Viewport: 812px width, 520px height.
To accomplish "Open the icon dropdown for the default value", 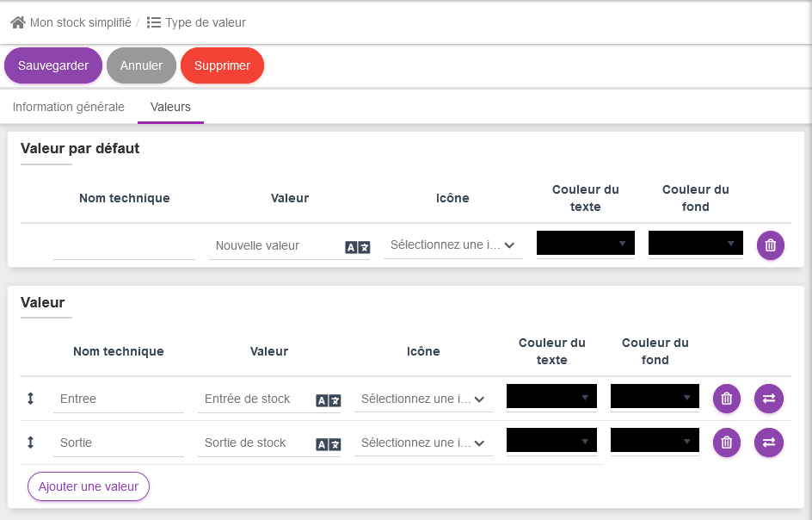I will [x=452, y=245].
